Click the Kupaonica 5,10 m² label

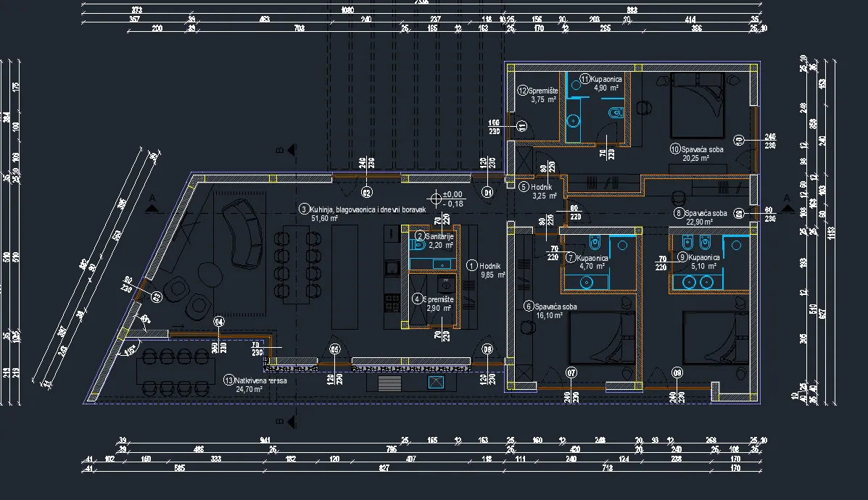pyautogui.click(x=698, y=262)
